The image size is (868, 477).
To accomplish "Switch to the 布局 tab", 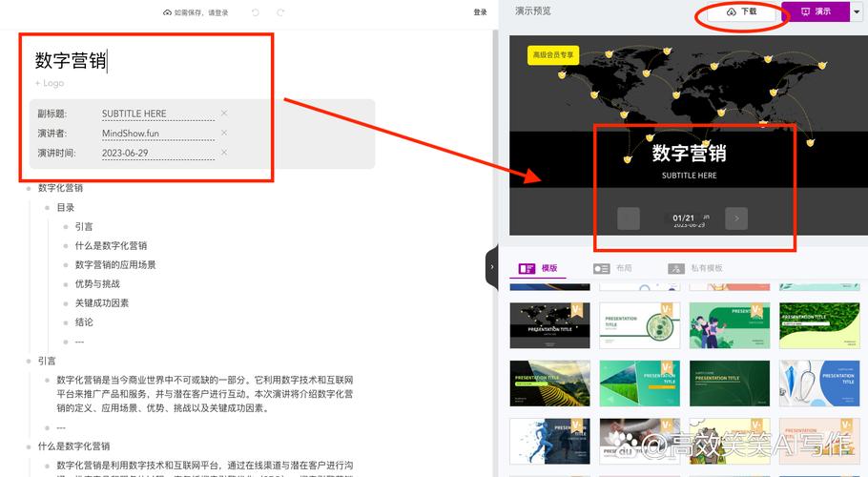I will (612, 268).
